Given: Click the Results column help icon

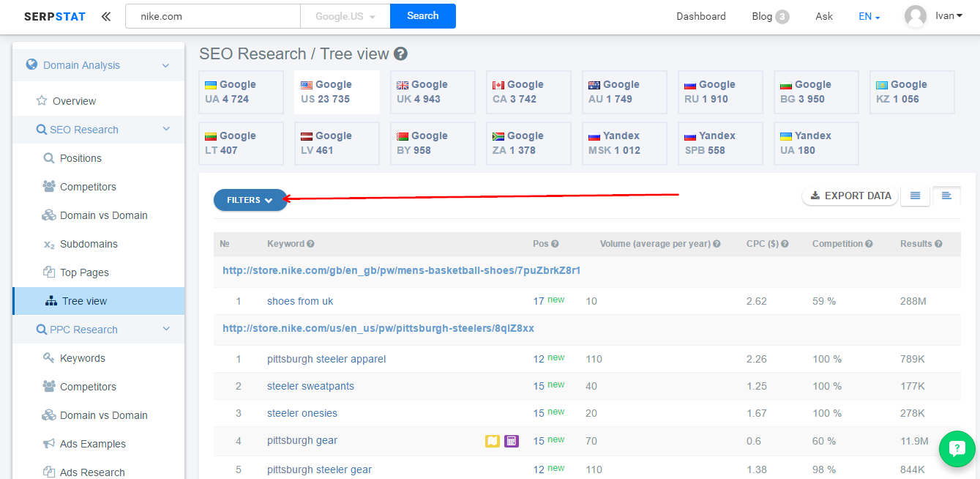Looking at the screenshot, I should tap(938, 244).
